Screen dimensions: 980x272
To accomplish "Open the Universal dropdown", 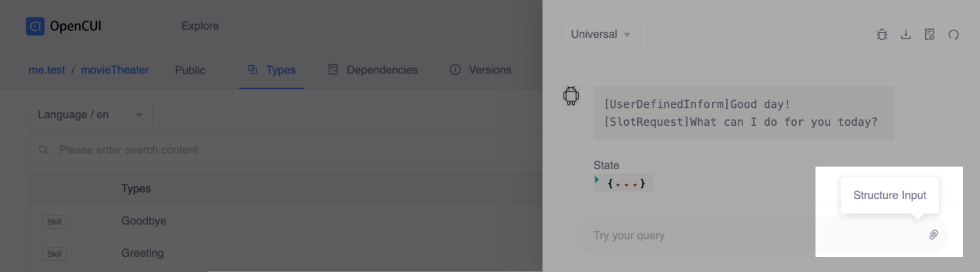I will 600,34.
